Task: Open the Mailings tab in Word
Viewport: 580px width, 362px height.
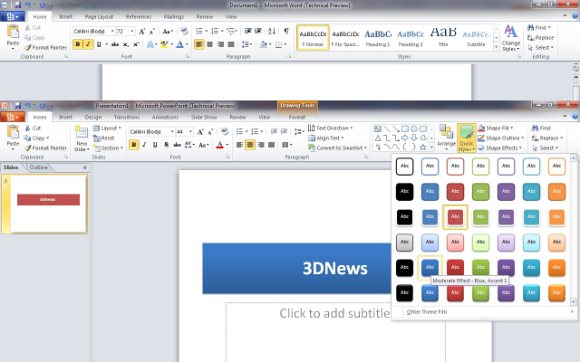Action: pyautogui.click(x=173, y=17)
